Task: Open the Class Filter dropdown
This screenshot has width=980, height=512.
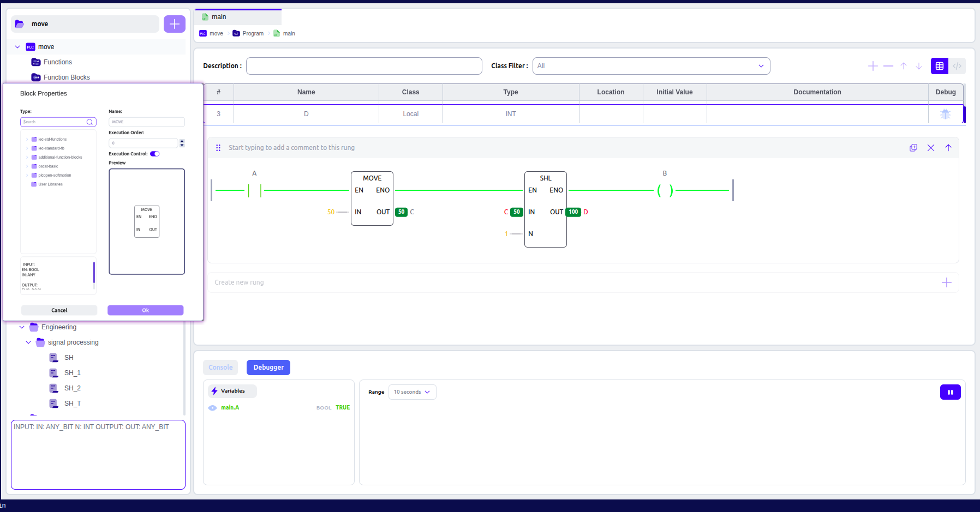Action: click(651, 66)
